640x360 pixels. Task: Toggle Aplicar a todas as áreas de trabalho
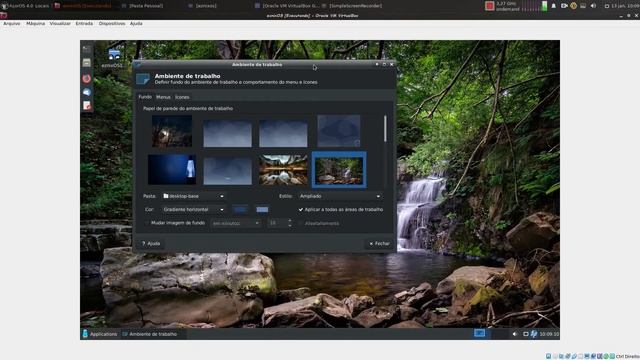click(x=341, y=209)
